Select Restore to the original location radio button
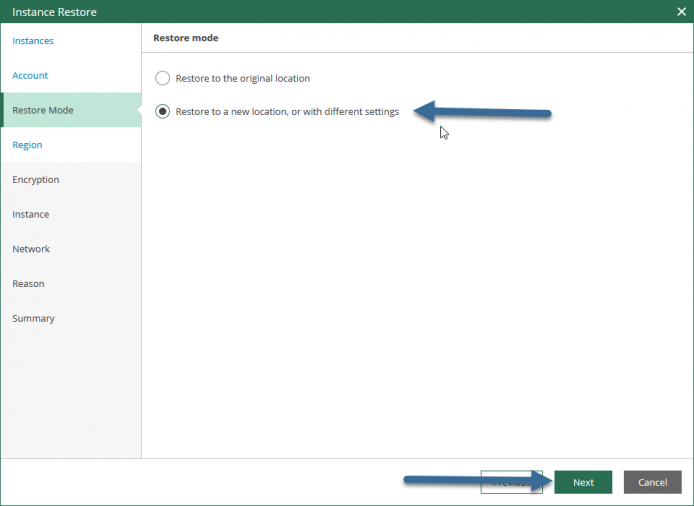Image resolution: width=694 pixels, height=506 pixels. pos(162,78)
